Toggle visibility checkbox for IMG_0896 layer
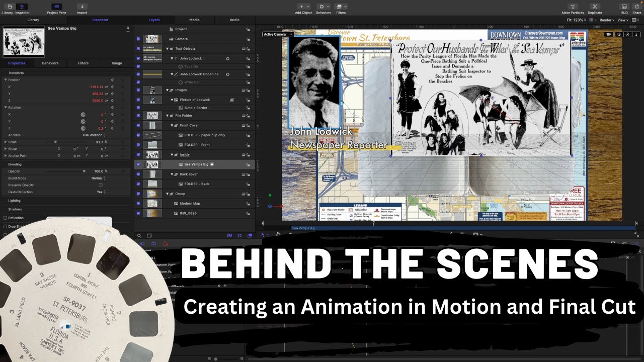 click(x=138, y=213)
